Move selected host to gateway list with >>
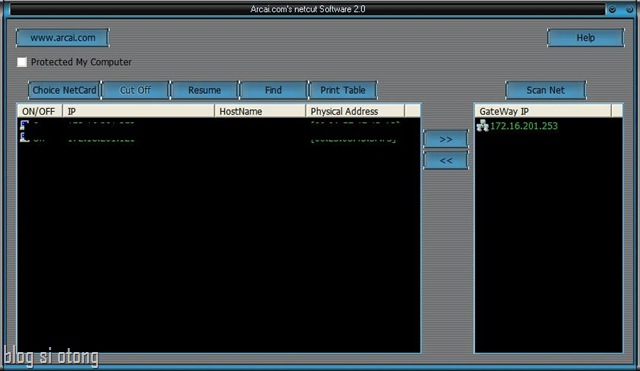This screenshot has height=371, width=640. 446,139
